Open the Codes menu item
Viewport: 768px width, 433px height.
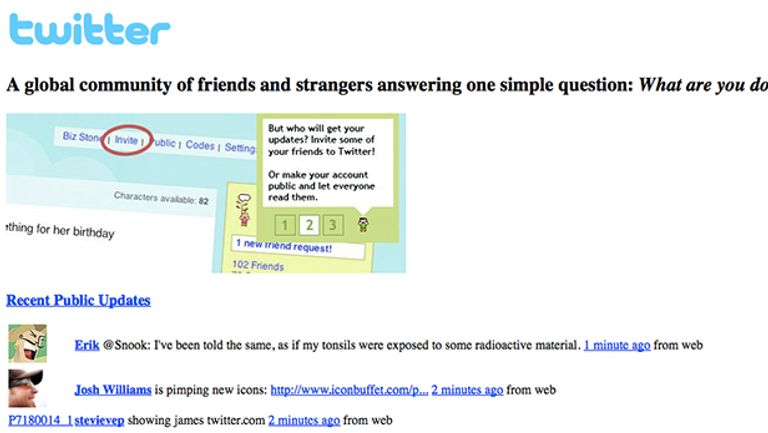pos(200,145)
